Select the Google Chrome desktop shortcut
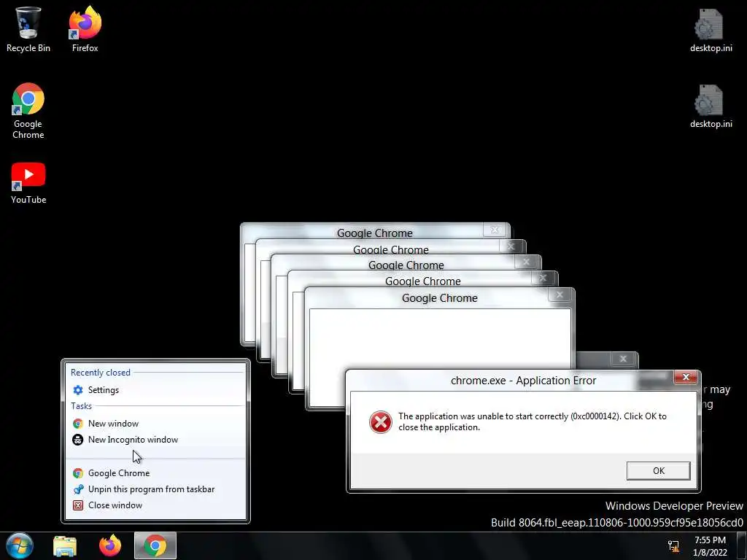This screenshot has height=560, width=747. [x=28, y=111]
